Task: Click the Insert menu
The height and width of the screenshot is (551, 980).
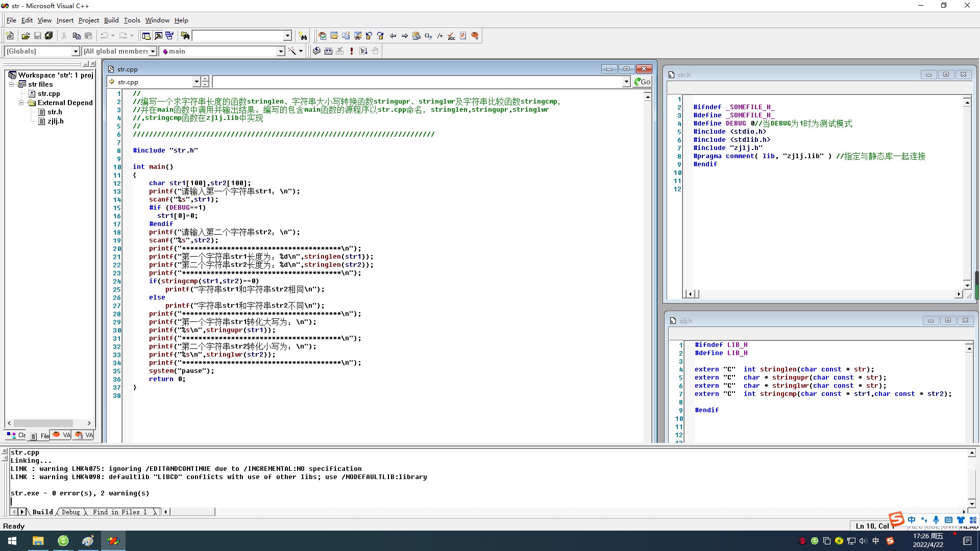Action: click(65, 20)
